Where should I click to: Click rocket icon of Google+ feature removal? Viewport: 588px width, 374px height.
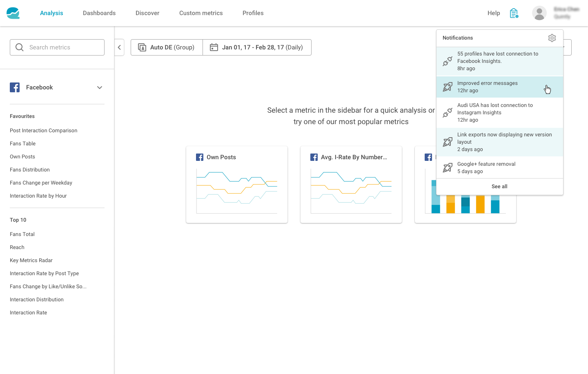click(x=448, y=168)
